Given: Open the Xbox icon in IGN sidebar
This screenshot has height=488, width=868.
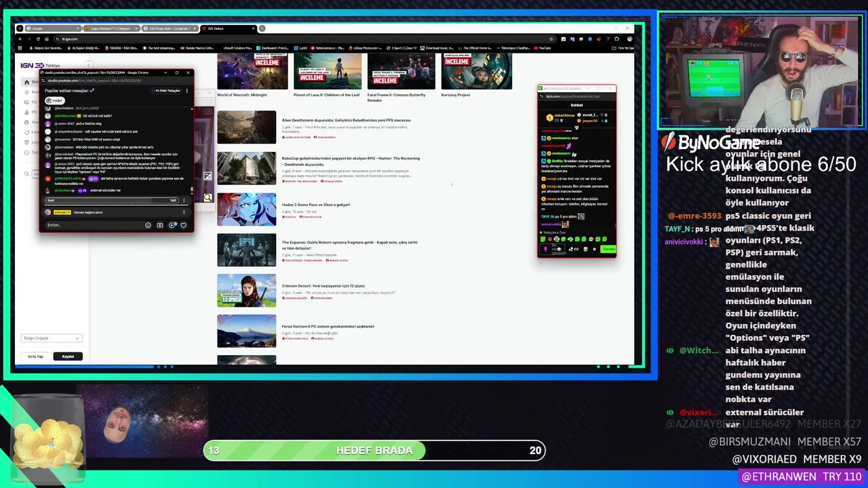Looking at the screenshot, I should (26, 123).
